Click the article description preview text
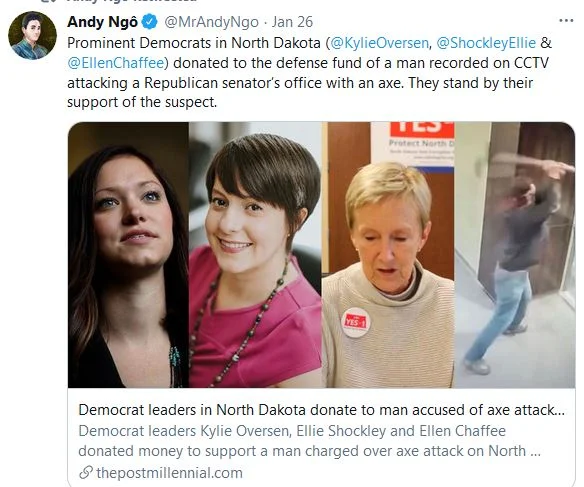The image size is (584, 487). pyautogui.click(x=310, y=441)
